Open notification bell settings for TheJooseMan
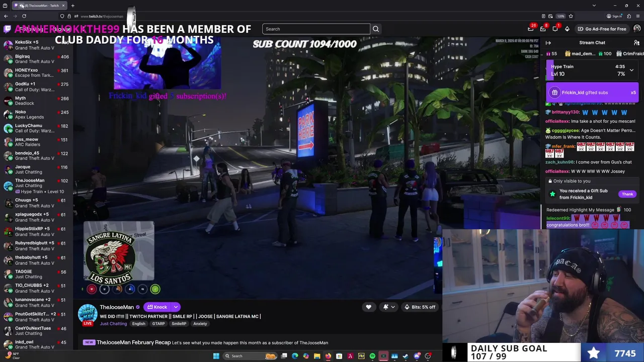 pyautogui.click(x=388, y=307)
